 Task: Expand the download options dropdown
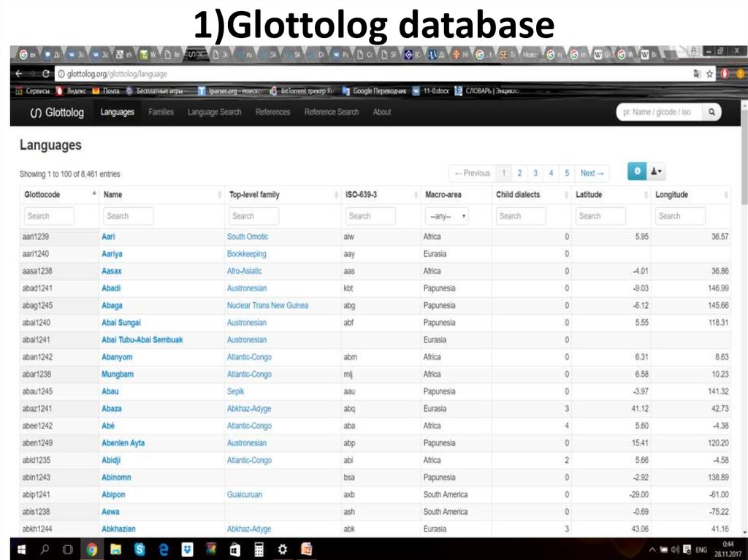click(656, 172)
